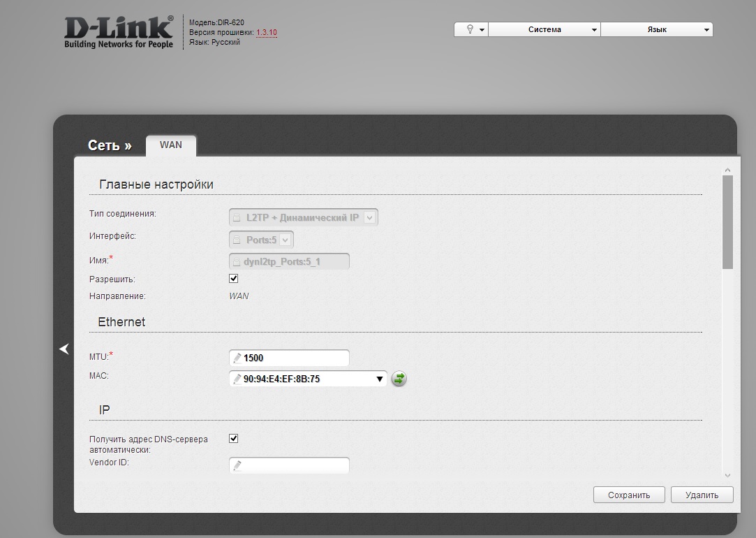
Task: Expand the MAC address dropdown arrow
Action: point(380,379)
